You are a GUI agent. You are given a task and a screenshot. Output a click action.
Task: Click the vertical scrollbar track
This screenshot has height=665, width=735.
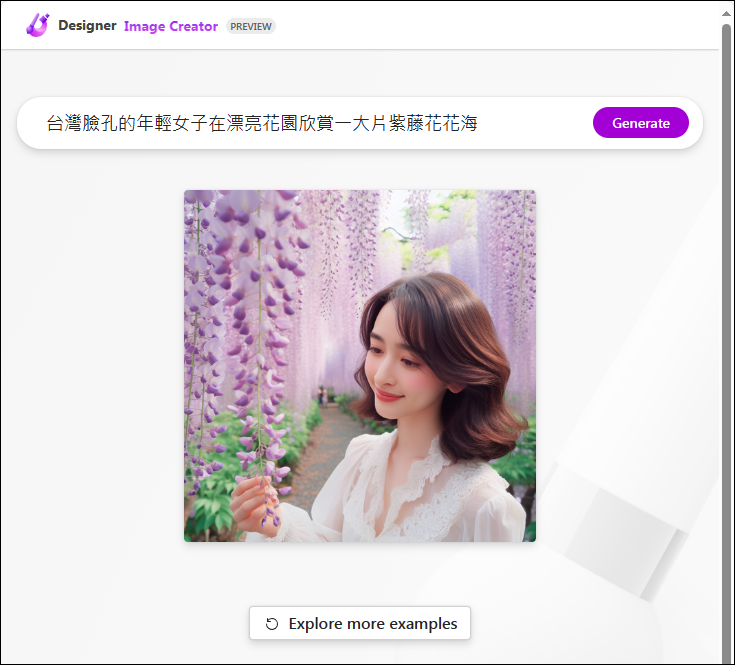(727, 342)
